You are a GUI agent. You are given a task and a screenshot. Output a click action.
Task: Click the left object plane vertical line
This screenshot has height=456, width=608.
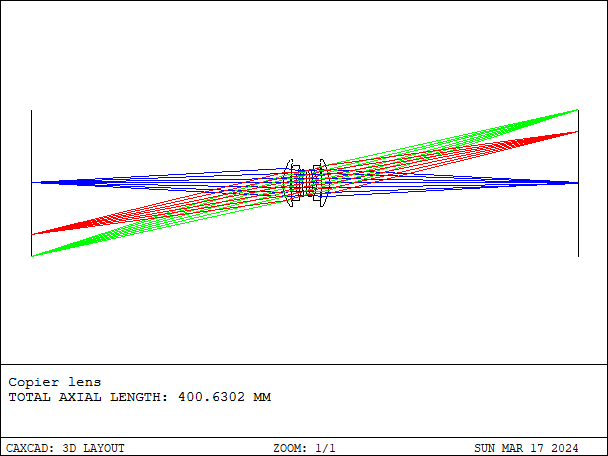click(31, 183)
